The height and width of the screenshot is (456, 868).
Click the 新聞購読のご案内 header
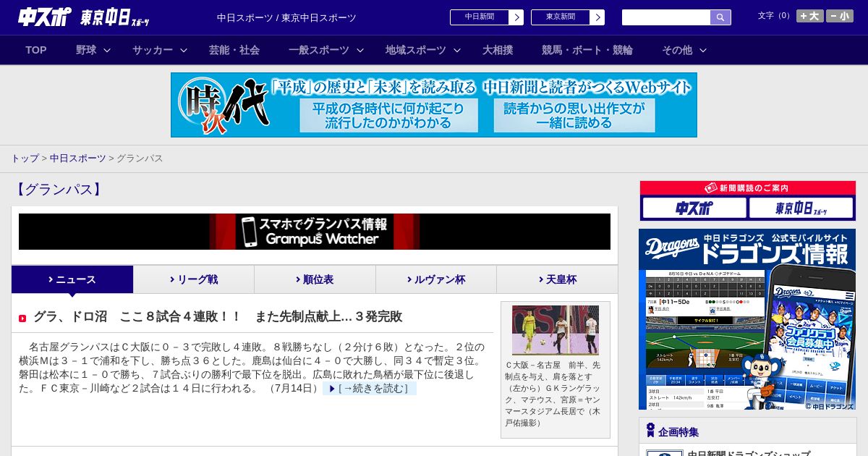click(748, 187)
